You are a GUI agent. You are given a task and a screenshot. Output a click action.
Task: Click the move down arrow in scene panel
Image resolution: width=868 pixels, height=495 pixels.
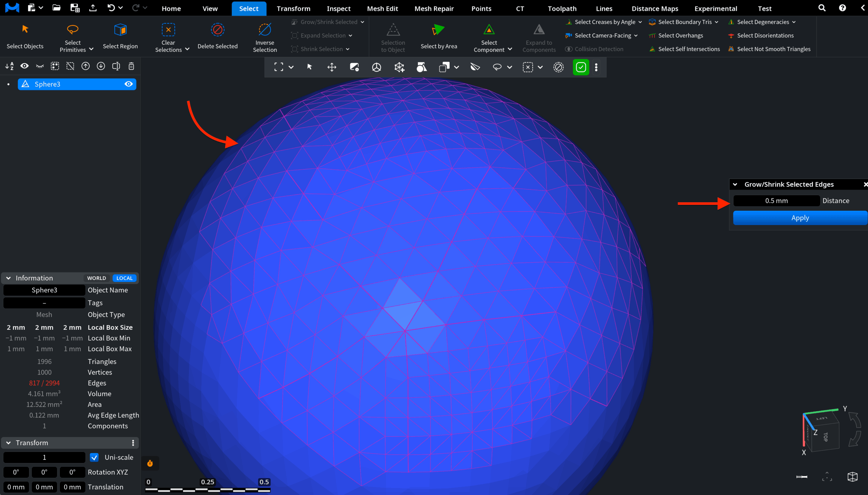(x=101, y=66)
